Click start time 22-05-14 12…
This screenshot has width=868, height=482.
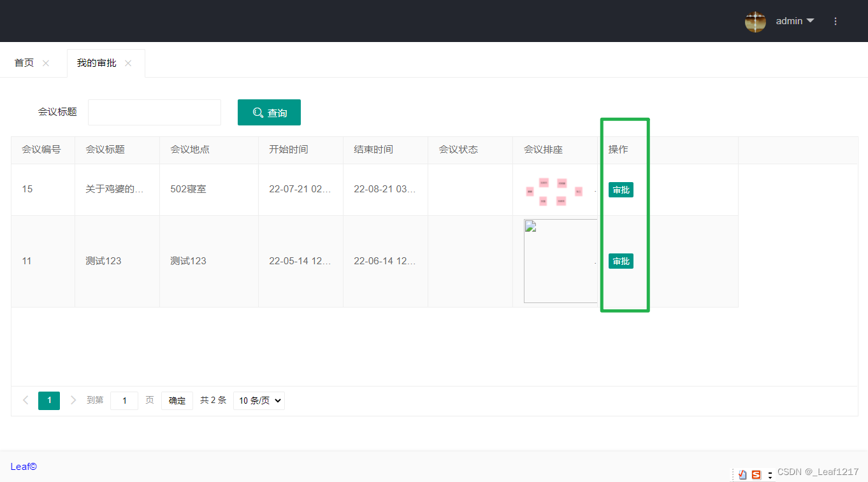point(300,261)
